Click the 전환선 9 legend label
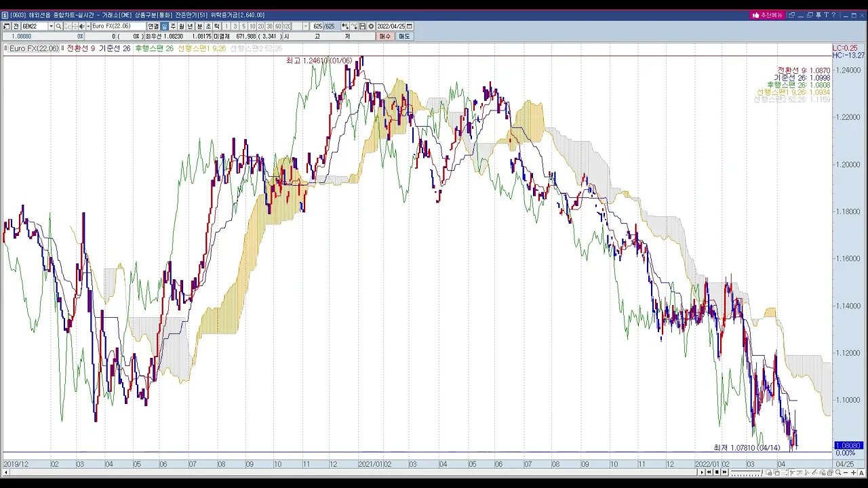This screenshot has height=488, width=868. click(x=81, y=48)
